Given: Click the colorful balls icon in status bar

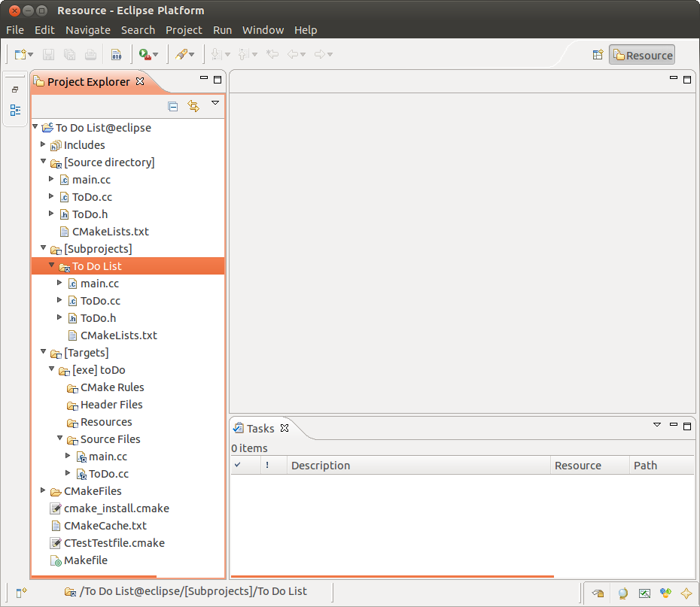Looking at the screenshot, I should pyautogui.click(x=665, y=593).
